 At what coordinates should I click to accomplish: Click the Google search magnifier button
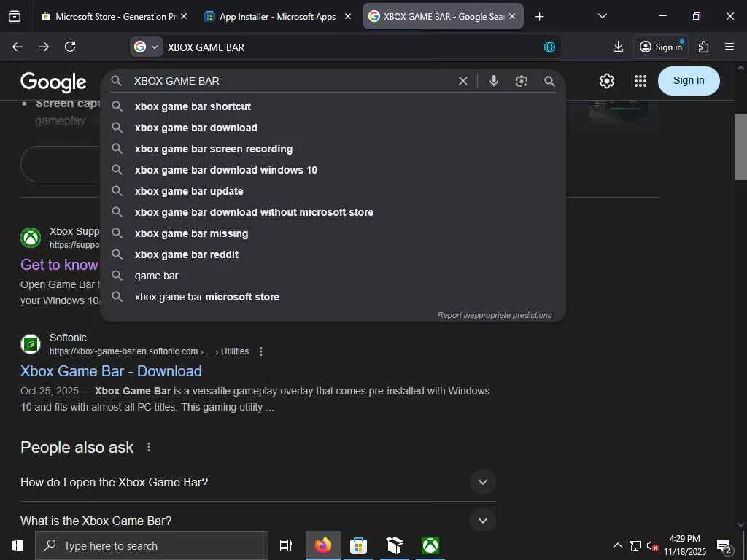click(x=549, y=81)
